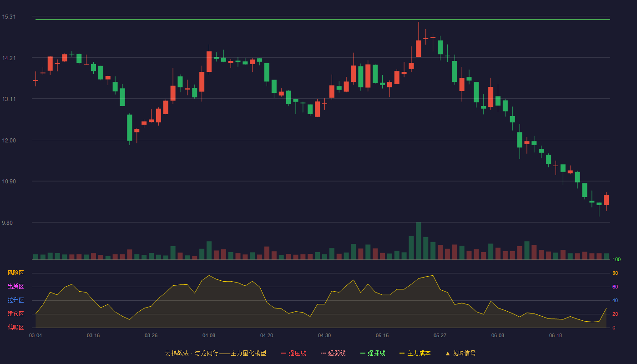
Task: Toggle the 强弱线 legend item
Action: (x=333, y=353)
